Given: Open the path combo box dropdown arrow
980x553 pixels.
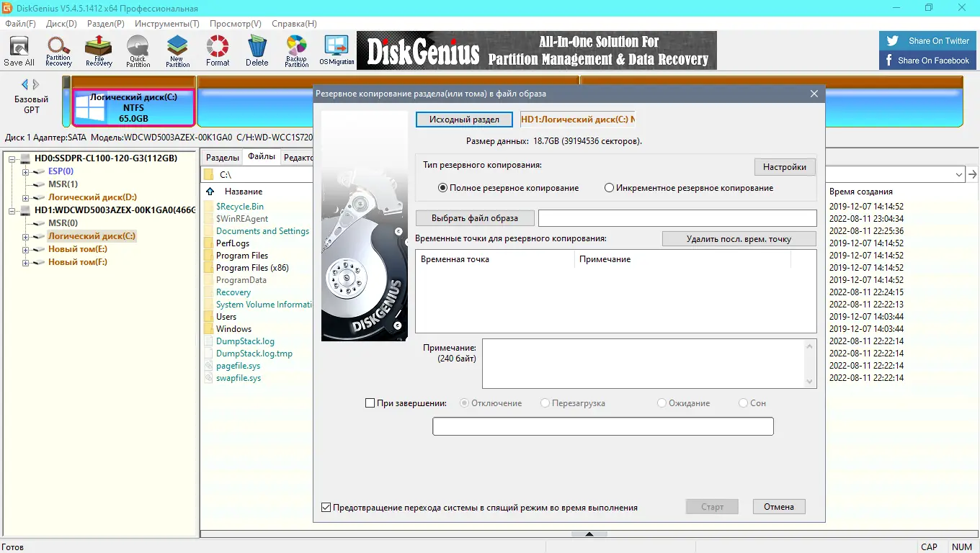Looking at the screenshot, I should click(x=959, y=174).
